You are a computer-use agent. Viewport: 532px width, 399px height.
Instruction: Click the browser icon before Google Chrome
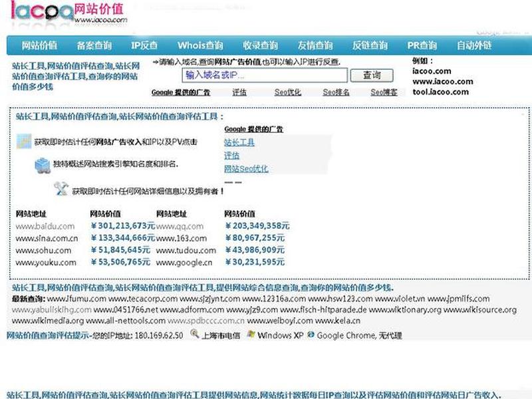tap(311, 334)
